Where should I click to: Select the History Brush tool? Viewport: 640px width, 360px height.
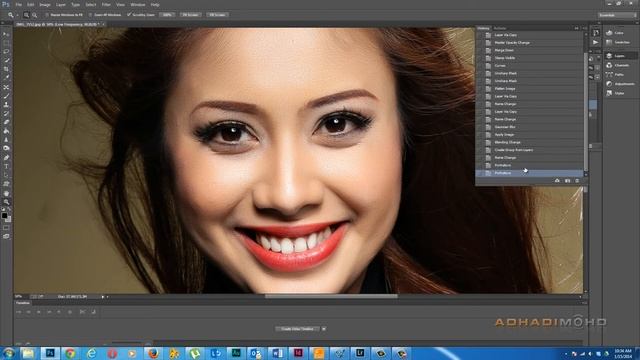point(6,113)
